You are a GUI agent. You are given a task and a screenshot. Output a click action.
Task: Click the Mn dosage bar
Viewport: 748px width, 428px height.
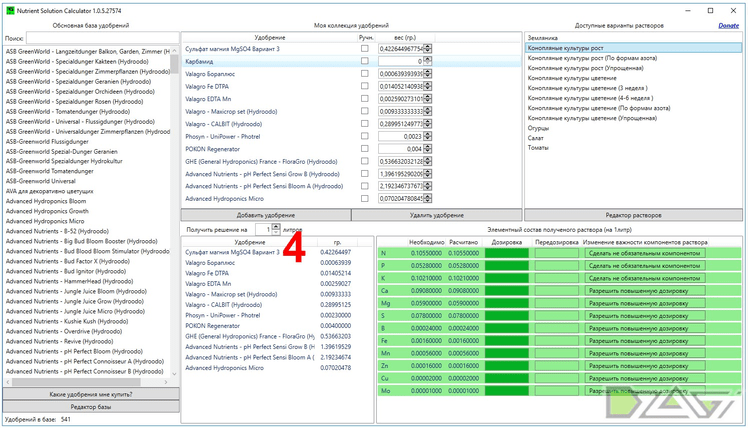507,354
